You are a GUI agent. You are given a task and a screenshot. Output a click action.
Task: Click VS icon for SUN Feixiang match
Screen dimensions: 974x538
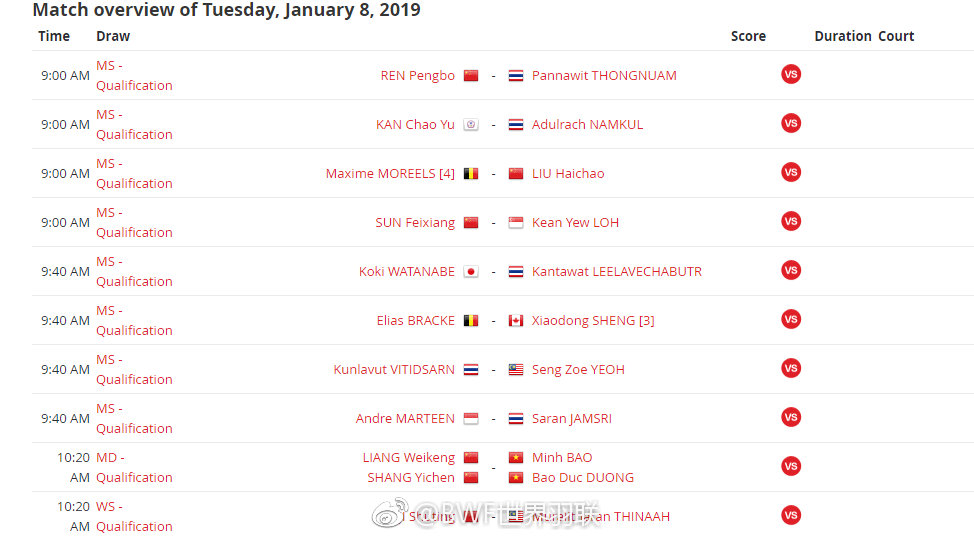tap(791, 222)
